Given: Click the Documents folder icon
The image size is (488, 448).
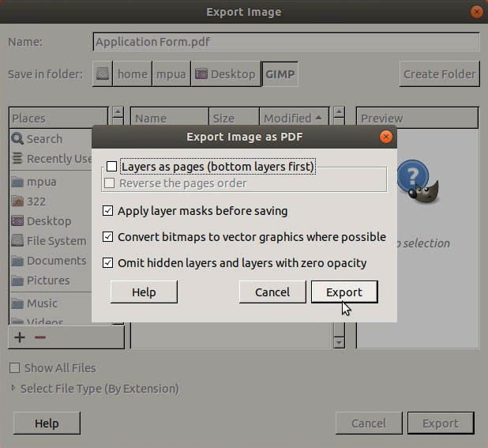Looking at the screenshot, I should (17, 261).
